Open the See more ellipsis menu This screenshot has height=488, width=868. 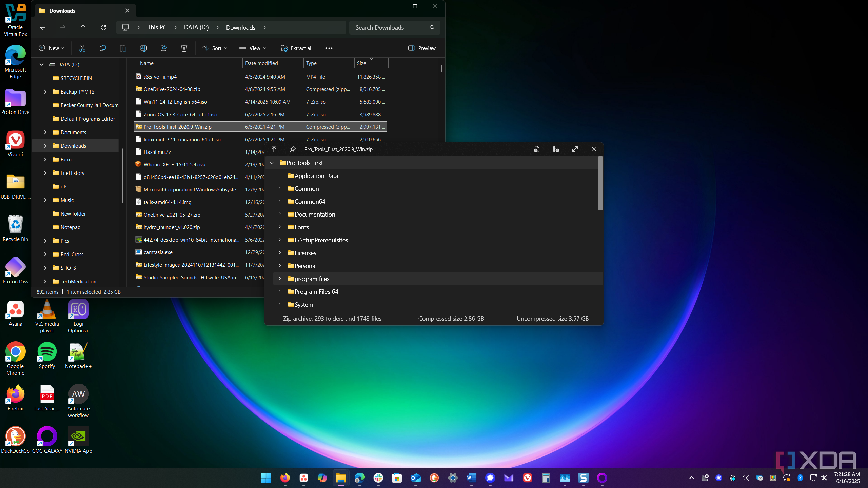tap(329, 48)
